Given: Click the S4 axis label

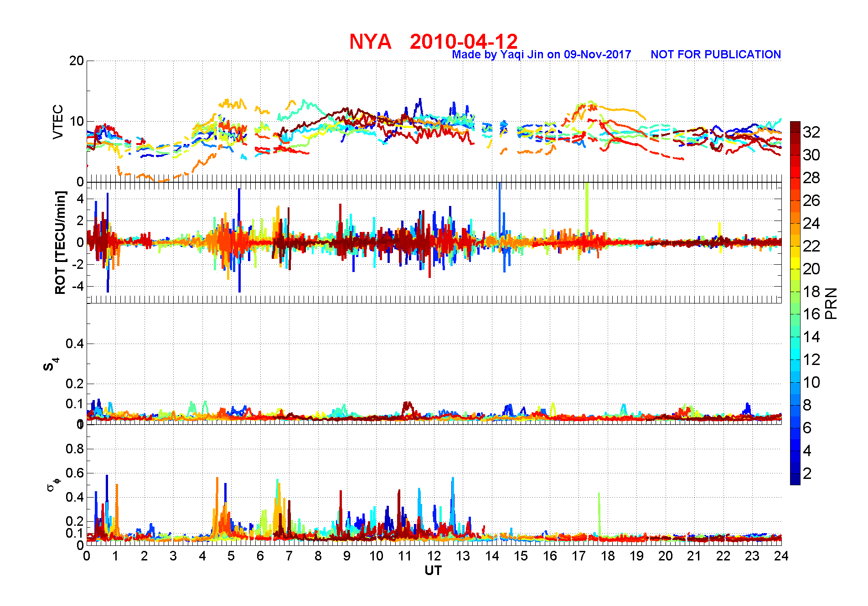Looking at the screenshot, I should (50, 365).
